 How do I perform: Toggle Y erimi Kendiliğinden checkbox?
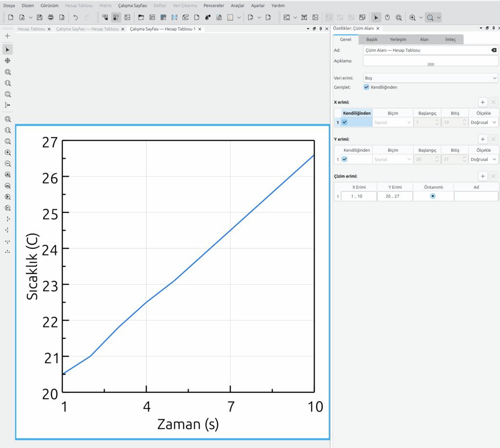click(345, 159)
